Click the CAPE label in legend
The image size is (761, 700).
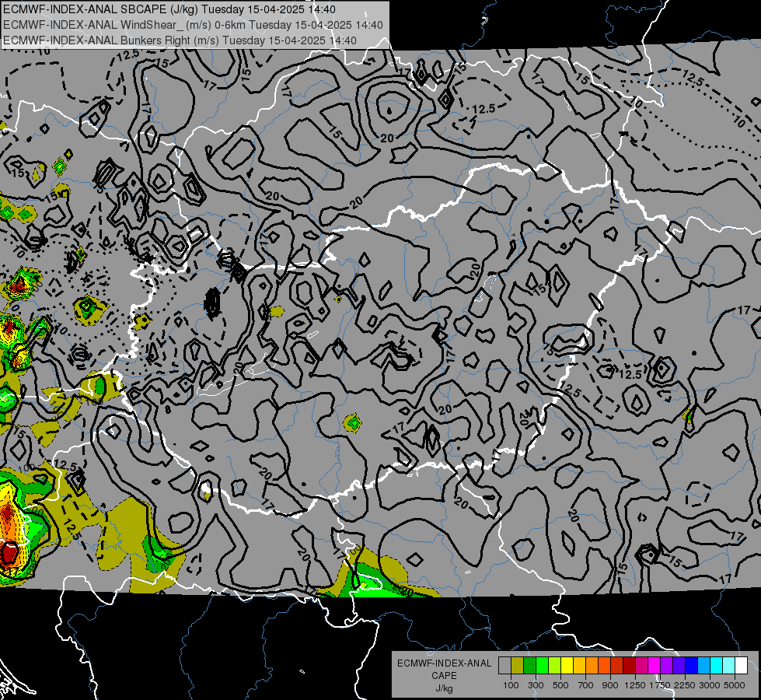(444, 676)
